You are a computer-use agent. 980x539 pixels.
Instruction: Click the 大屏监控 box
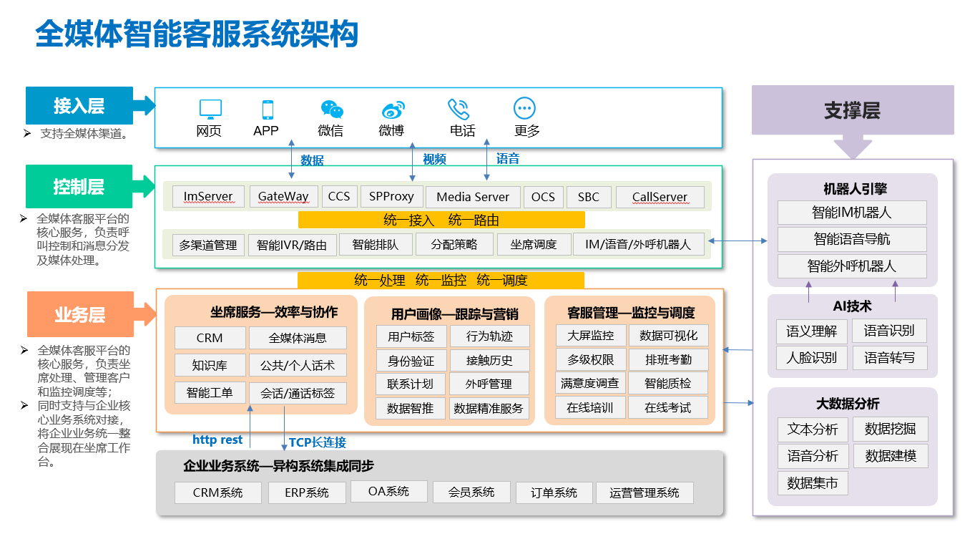point(591,336)
